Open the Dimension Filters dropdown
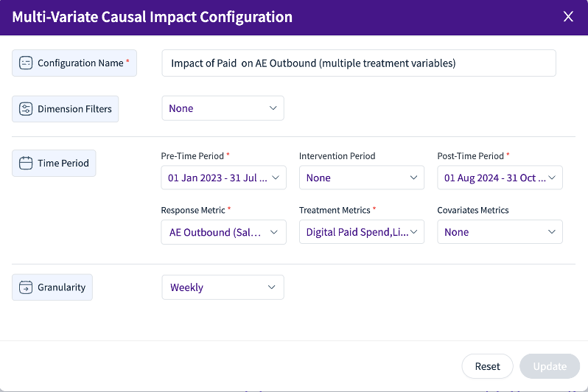The height and width of the screenshot is (392, 588). tap(223, 108)
